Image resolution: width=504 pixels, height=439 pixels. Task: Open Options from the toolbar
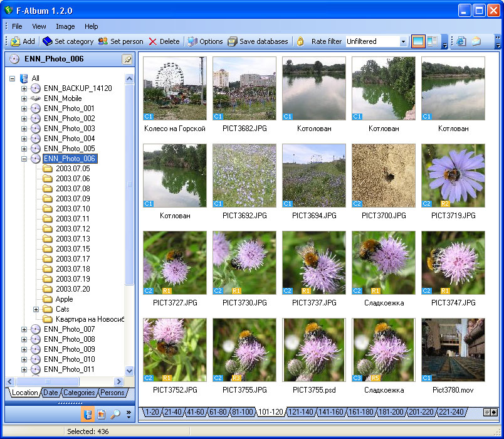[205, 41]
